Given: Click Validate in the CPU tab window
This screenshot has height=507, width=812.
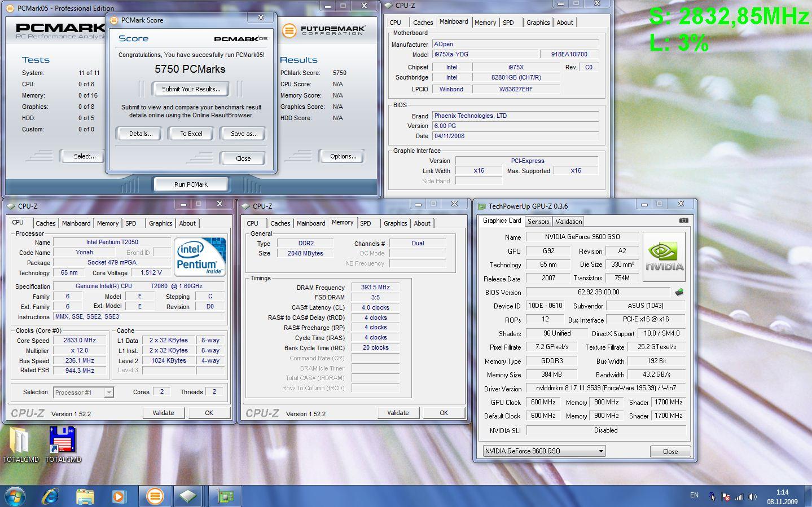Looking at the screenshot, I should click(163, 413).
